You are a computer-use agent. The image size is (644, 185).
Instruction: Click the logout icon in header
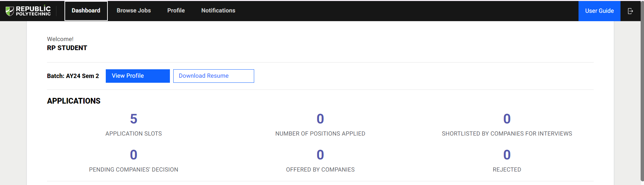pyautogui.click(x=630, y=11)
